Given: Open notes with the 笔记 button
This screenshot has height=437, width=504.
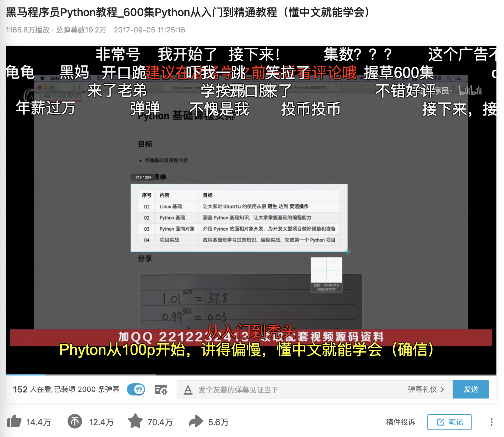Looking at the screenshot, I should tap(449, 422).
